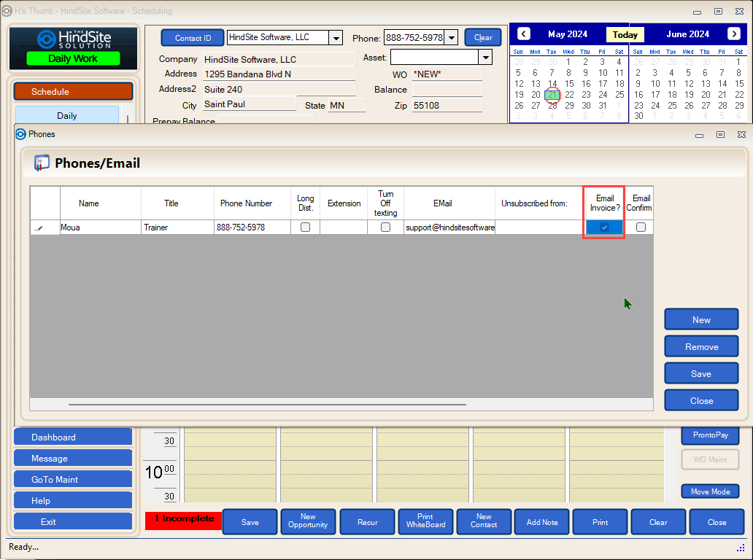Click the horizontal scrollbar in phones grid
Screen dimensions: 753x560
tap(266, 404)
